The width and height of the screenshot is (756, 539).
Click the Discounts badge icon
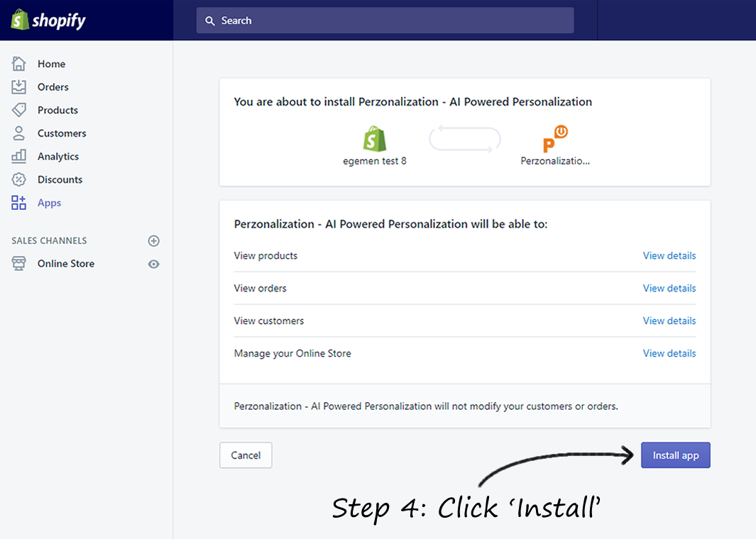click(18, 179)
